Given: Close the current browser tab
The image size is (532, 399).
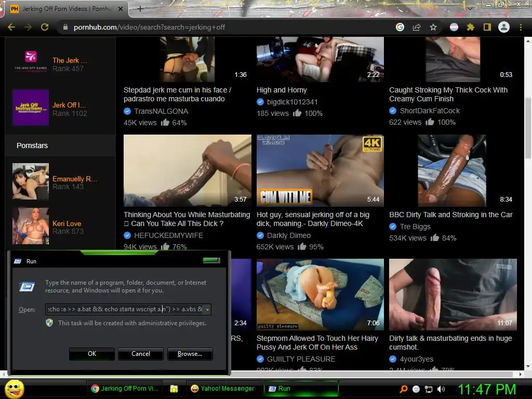Looking at the screenshot, I should coord(121,9).
